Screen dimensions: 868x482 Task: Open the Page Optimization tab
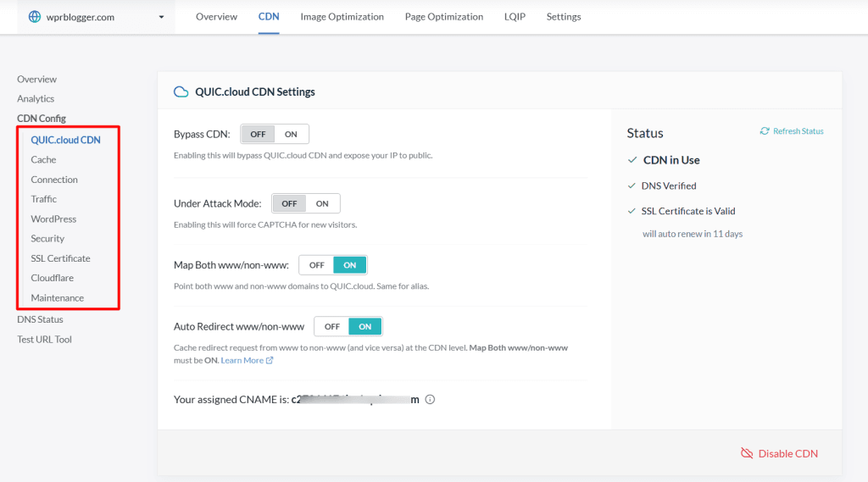coord(444,17)
